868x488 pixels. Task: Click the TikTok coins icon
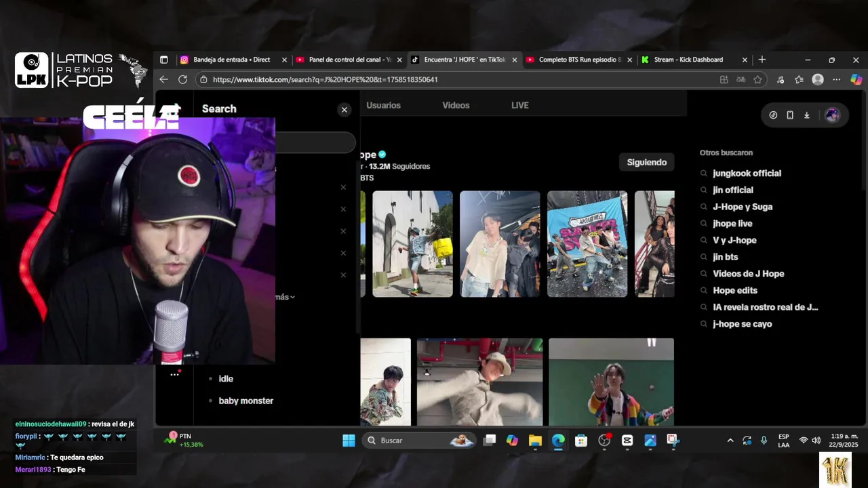click(773, 115)
